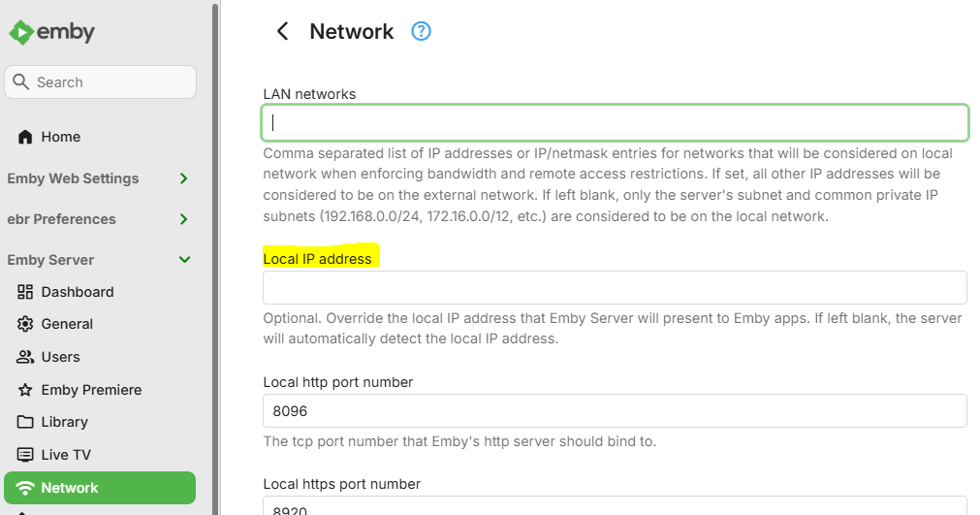Focus the sidebar Search box

(107, 82)
